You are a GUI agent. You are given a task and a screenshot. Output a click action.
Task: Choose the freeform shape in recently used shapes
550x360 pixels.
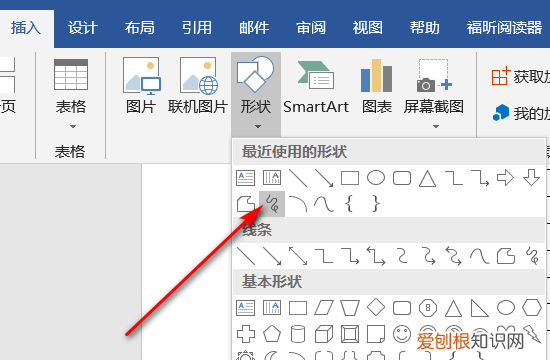pos(246,204)
